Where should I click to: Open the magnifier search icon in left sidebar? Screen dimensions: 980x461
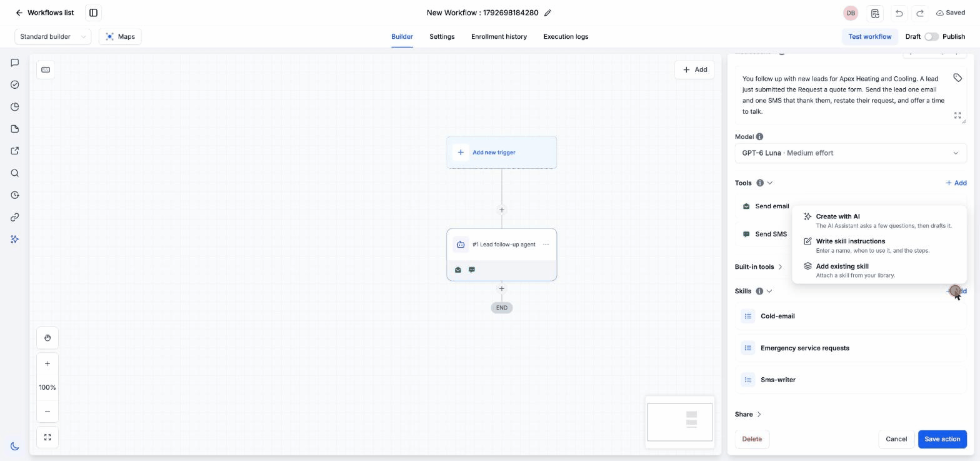point(15,173)
